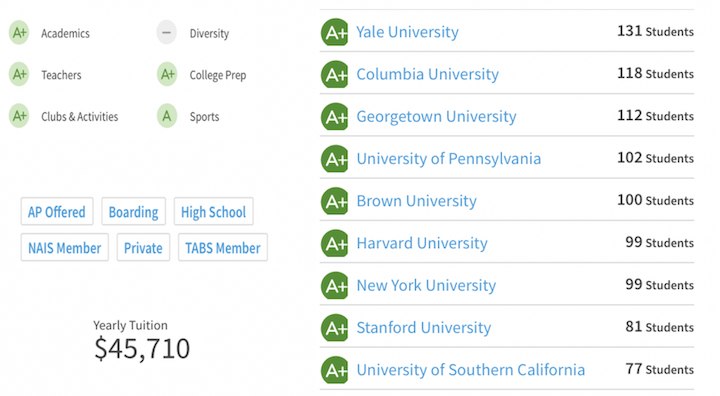Select the Private tag
Screen dimensions: 720x396
click(143, 248)
